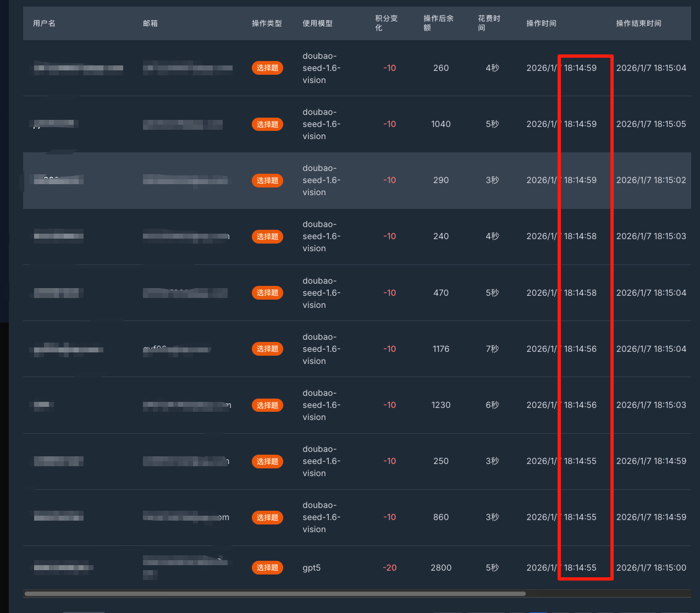Click the 选择题 tag in the 1230 balance row

[x=267, y=405]
